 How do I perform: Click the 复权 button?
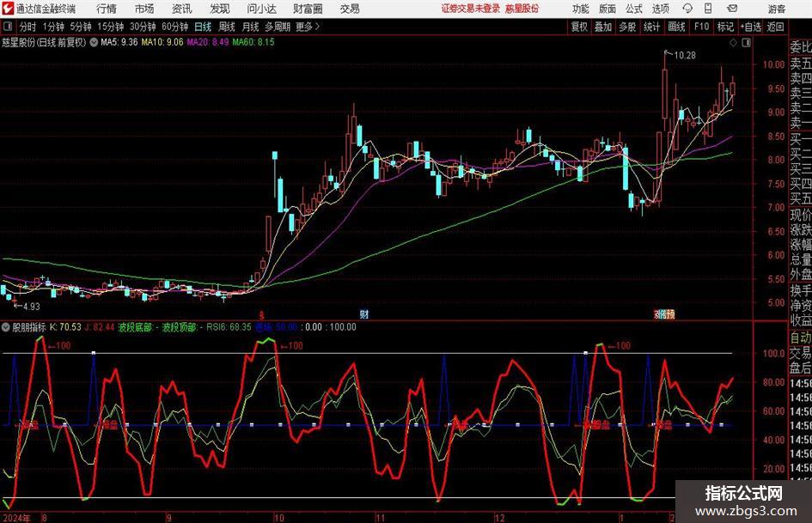point(579,27)
